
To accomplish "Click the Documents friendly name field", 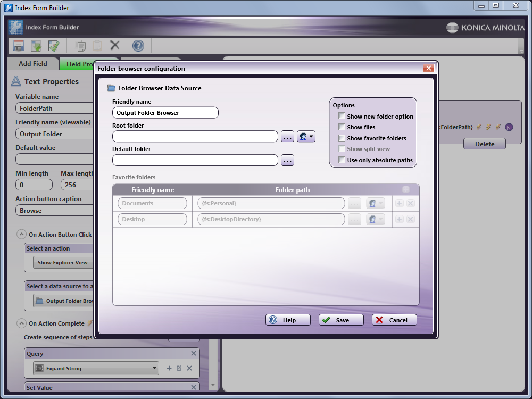I will (x=152, y=203).
